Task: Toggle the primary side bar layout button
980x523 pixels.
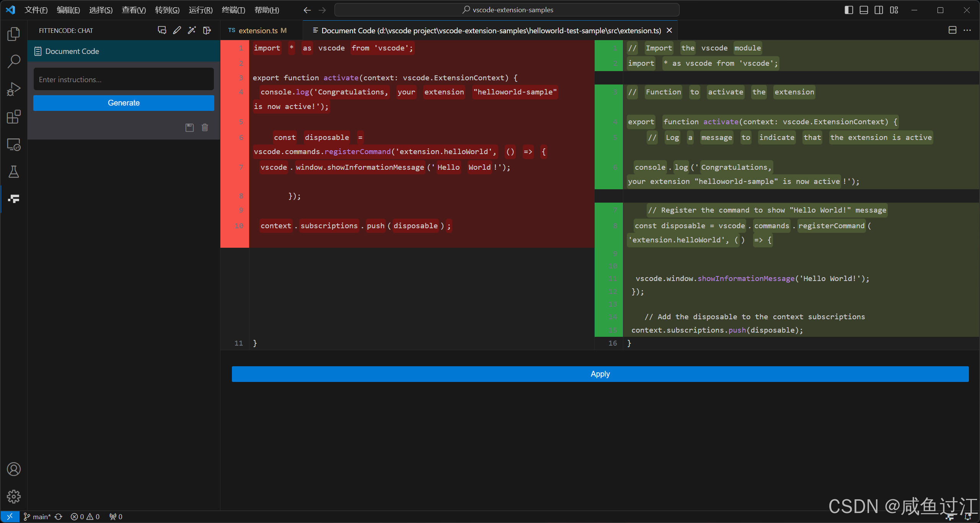Action: [848, 10]
